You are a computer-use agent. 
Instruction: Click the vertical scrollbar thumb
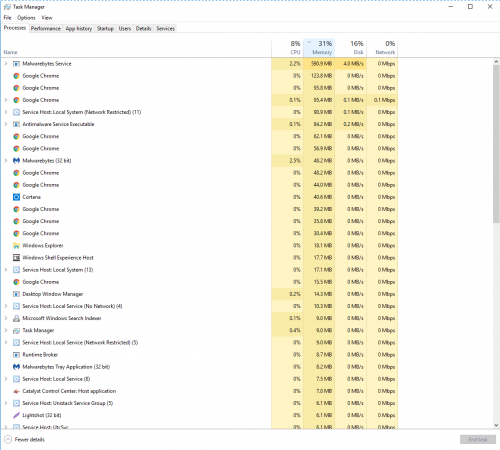[496, 144]
